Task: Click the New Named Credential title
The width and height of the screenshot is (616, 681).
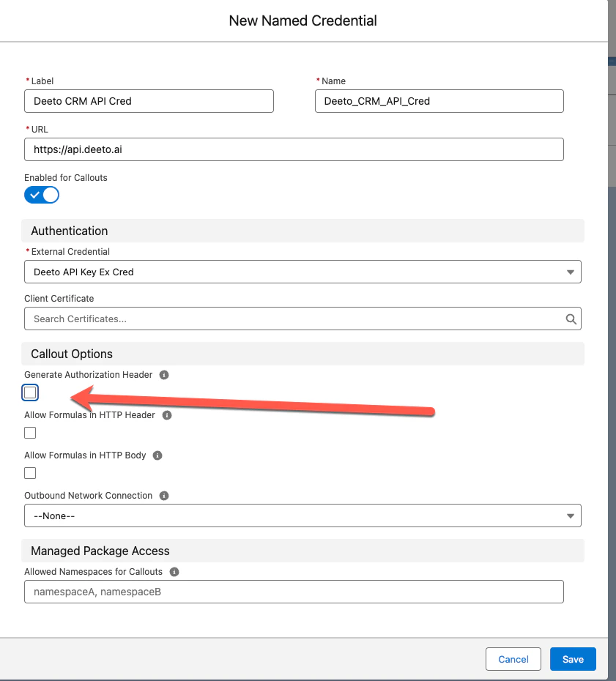Action: click(x=303, y=21)
